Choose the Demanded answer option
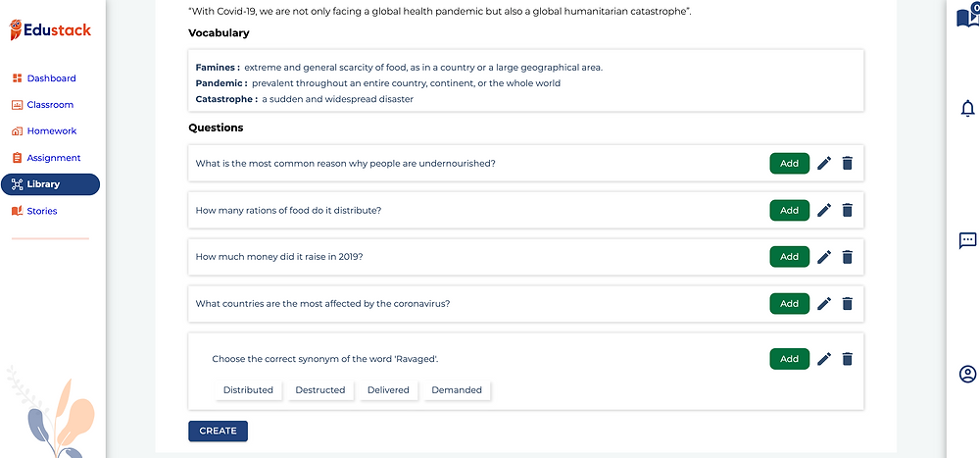This screenshot has height=458, width=980. [x=457, y=389]
